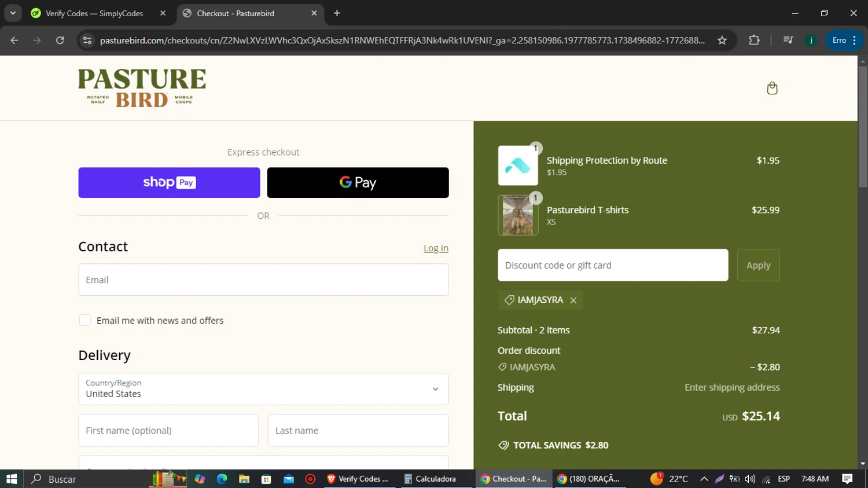868x488 pixels.
Task: Open the Windows Start menu
Action: pos(12,479)
